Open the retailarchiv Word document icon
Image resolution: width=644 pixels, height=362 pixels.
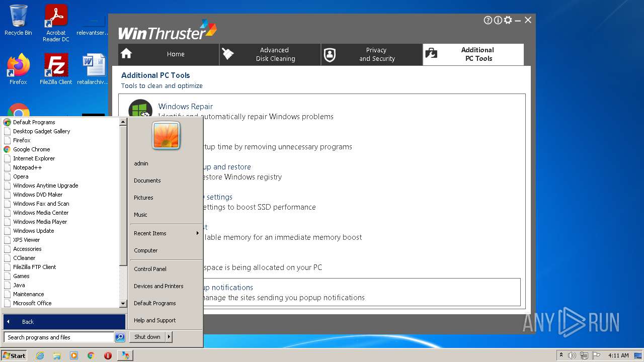click(94, 69)
